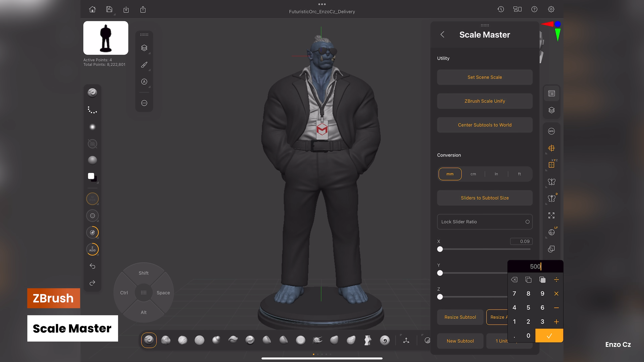Toggle the butterfly symmetry icon
This screenshot has height=362, width=644.
point(551,182)
